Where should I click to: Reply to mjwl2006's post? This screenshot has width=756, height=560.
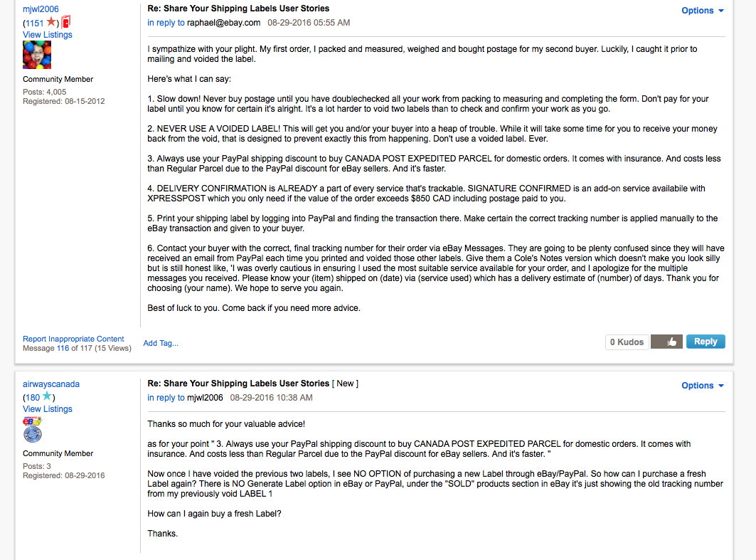pos(706,342)
